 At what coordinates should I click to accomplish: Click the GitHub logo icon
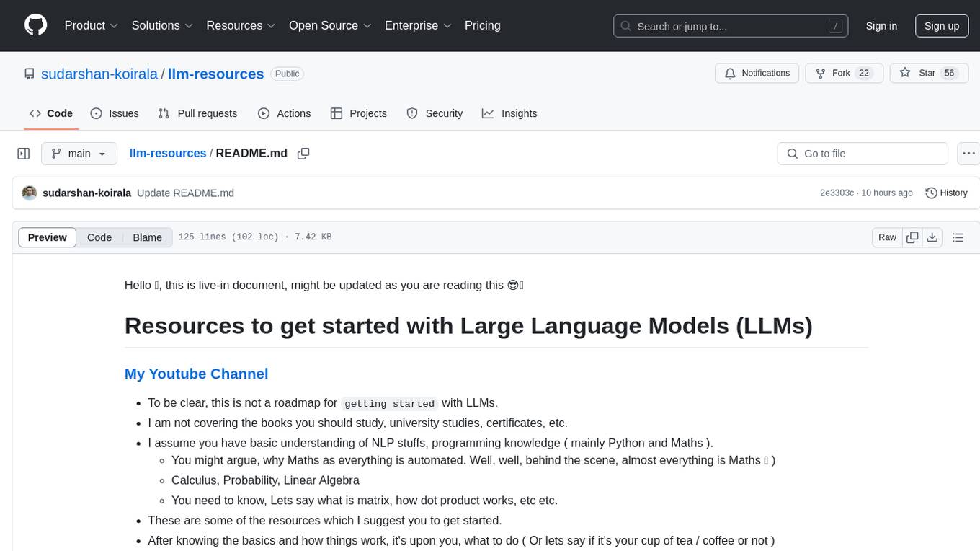pyautogui.click(x=36, y=25)
